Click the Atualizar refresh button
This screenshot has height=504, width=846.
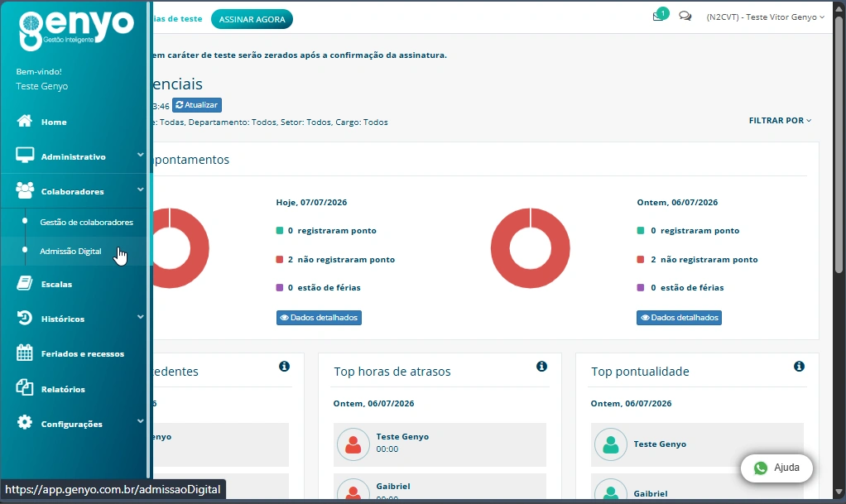click(x=197, y=104)
